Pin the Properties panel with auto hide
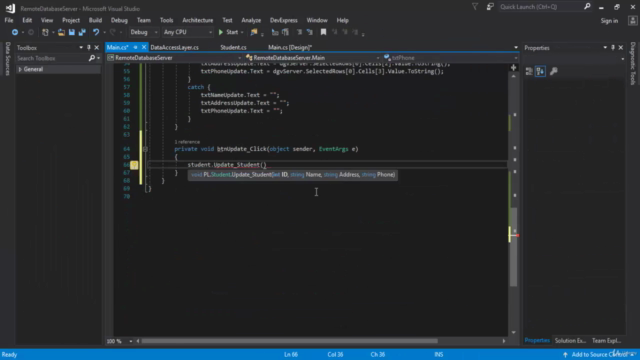 613,48
